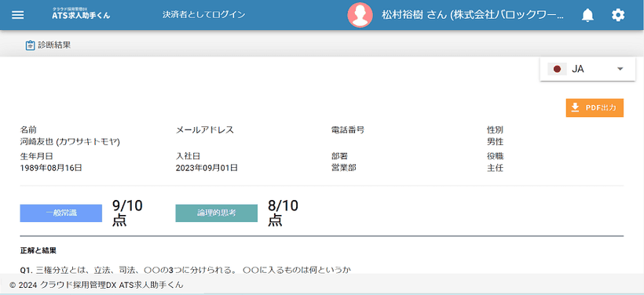Open the hamburger navigation menu

click(18, 15)
